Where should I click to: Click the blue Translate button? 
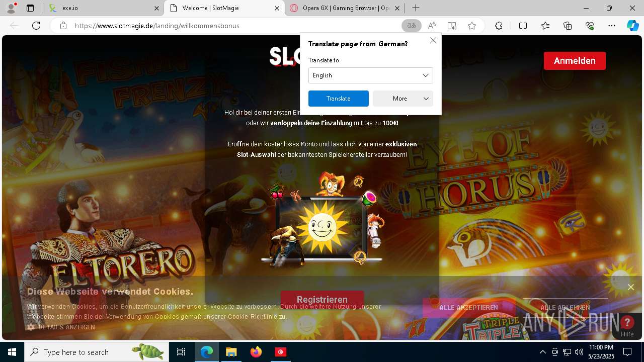pos(339,99)
